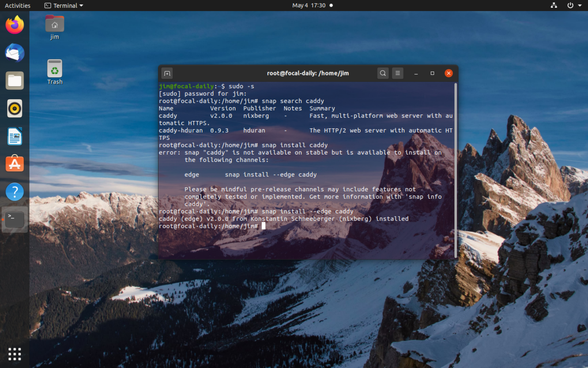Launch Rhythmbox music player
Screen dimensions: 588x368
click(14, 108)
